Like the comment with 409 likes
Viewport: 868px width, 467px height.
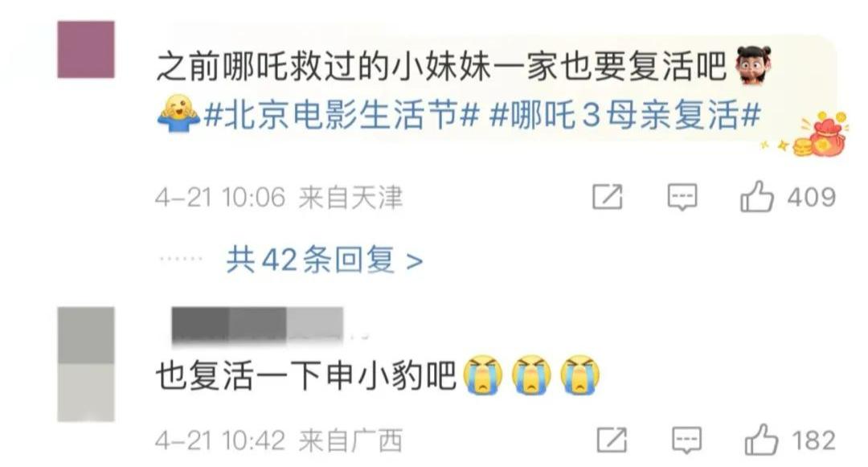(757, 197)
